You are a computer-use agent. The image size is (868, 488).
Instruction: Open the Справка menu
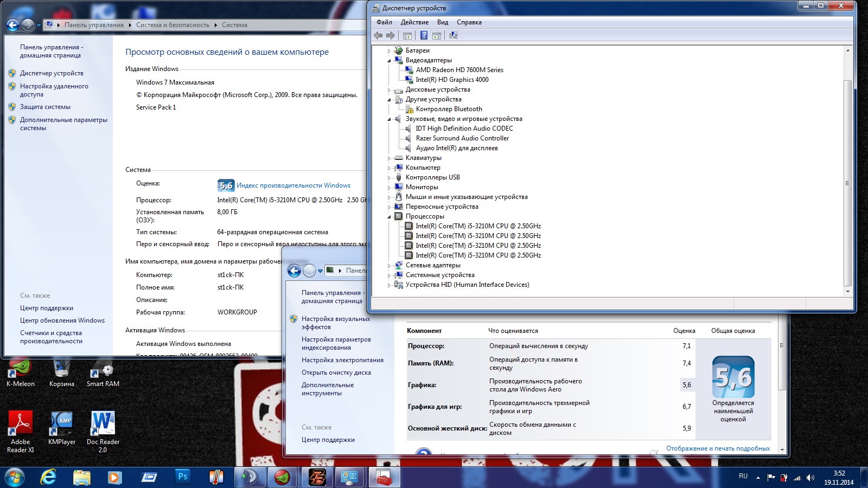coord(469,22)
